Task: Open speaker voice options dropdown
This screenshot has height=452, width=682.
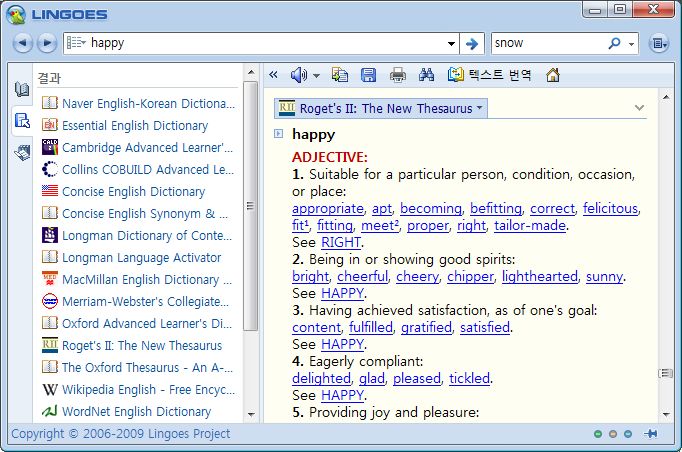Action: coord(316,76)
